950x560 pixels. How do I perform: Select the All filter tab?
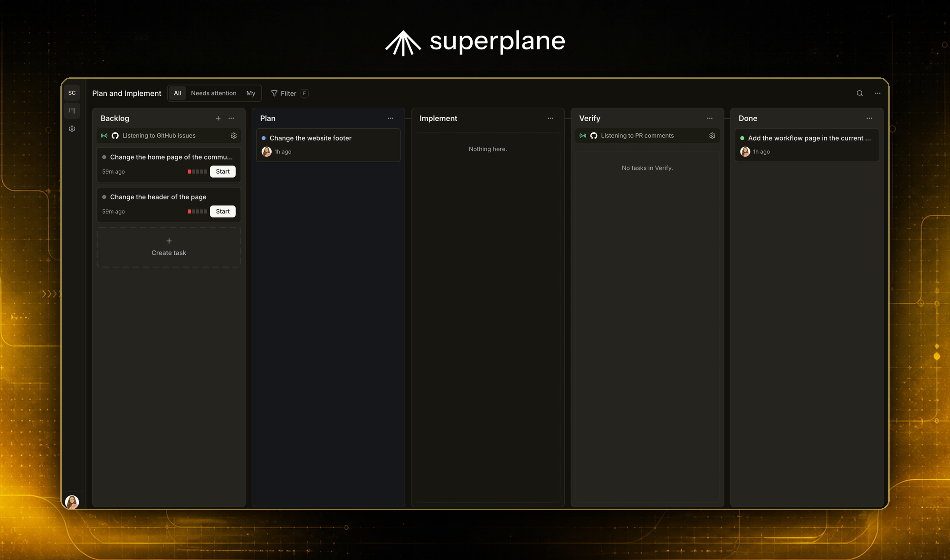[x=177, y=93]
